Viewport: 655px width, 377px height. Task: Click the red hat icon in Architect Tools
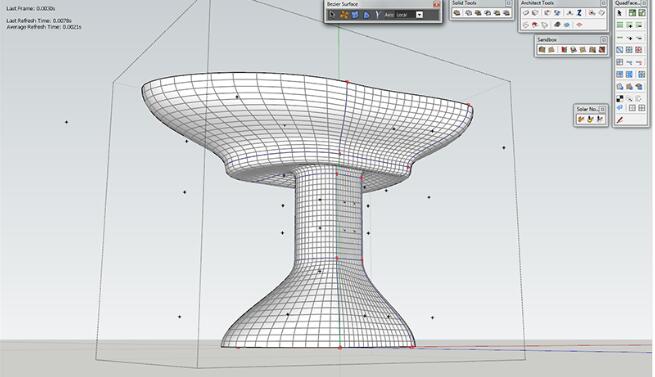click(x=535, y=25)
